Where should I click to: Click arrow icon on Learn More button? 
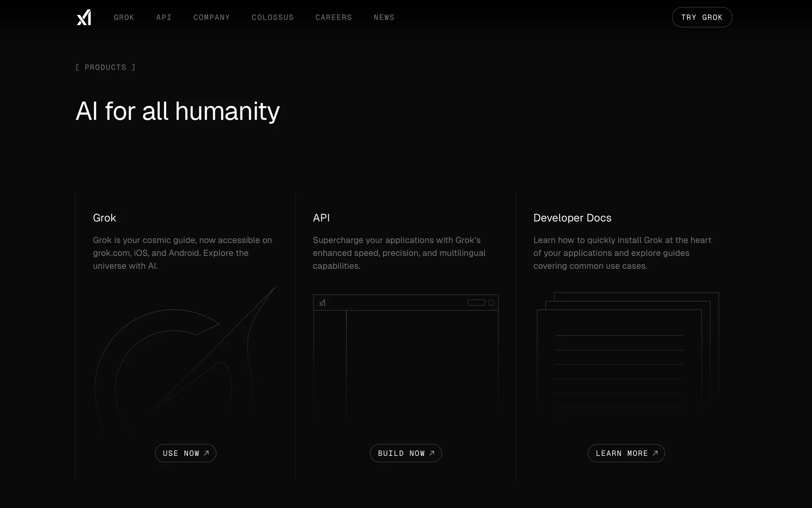tap(655, 453)
